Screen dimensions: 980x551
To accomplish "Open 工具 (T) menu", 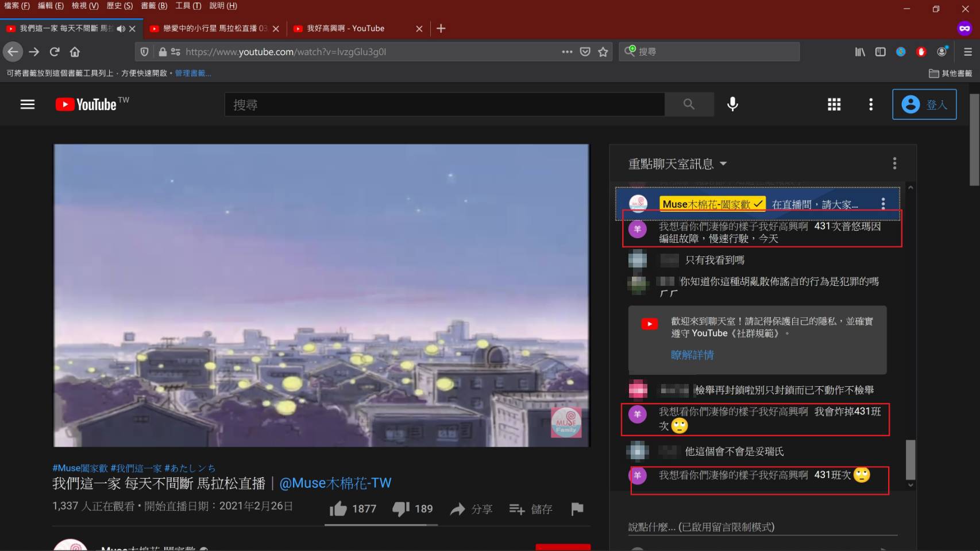I will pyautogui.click(x=188, y=6).
